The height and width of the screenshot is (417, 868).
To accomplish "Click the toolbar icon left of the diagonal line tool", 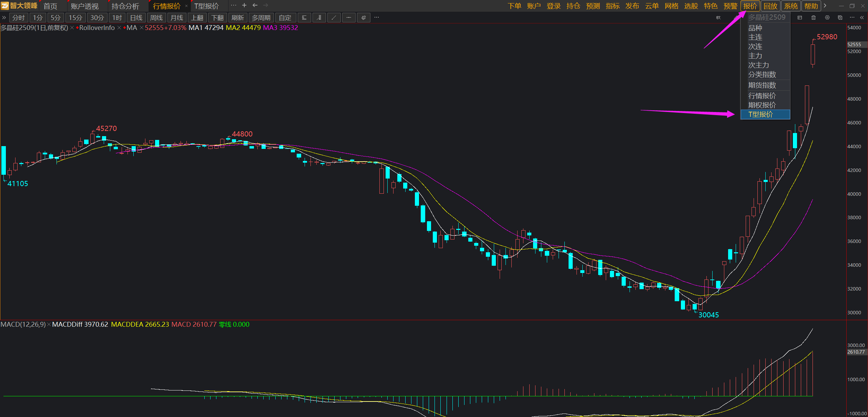I will pos(319,18).
